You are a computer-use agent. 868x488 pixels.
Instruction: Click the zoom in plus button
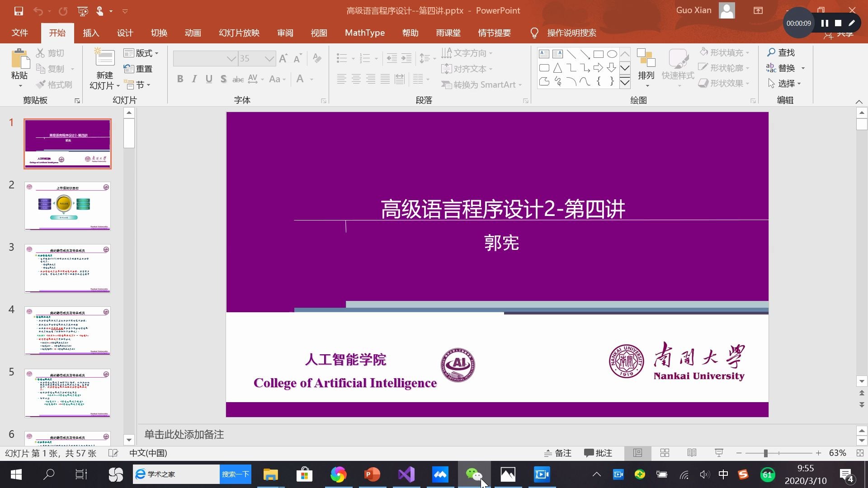pos(818,453)
